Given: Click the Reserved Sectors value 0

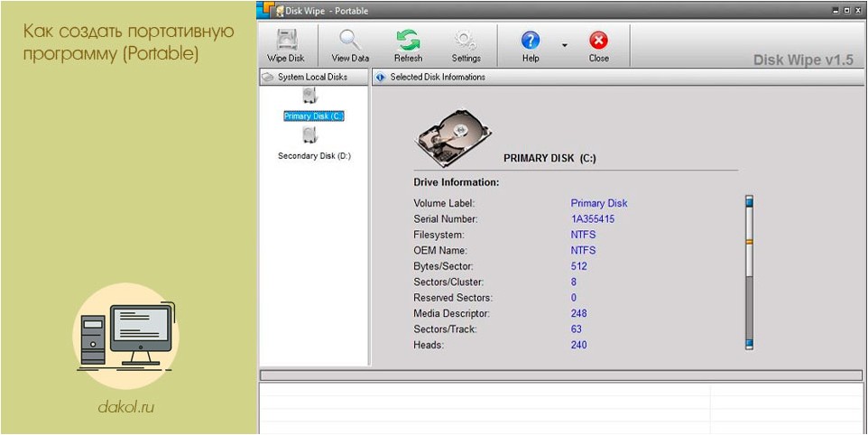Looking at the screenshot, I should coord(574,298).
